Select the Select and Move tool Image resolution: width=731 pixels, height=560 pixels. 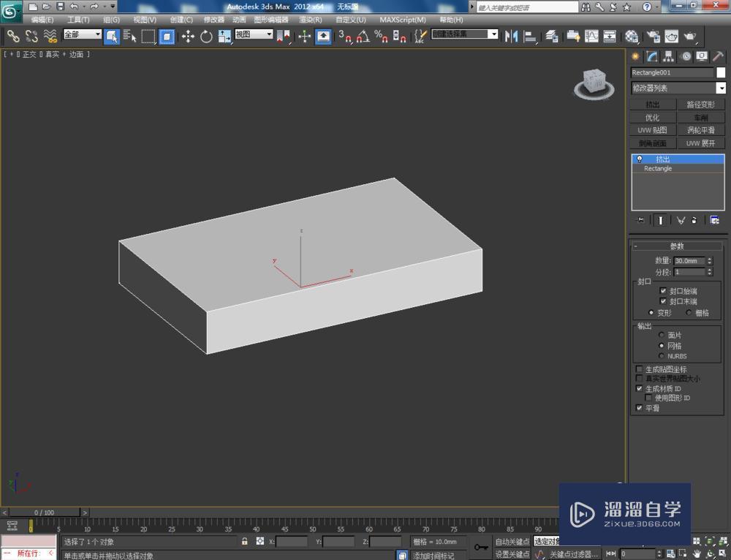187,36
